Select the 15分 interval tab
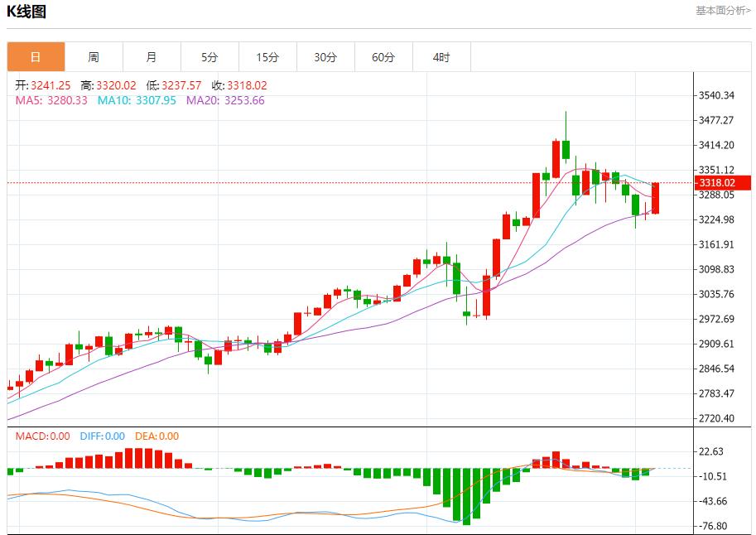The height and width of the screenshot is (535, 756). [267, 57]
